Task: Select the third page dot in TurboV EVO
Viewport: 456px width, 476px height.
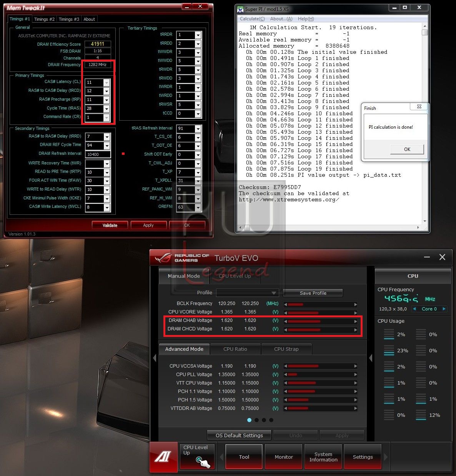Action: point(264,420)
